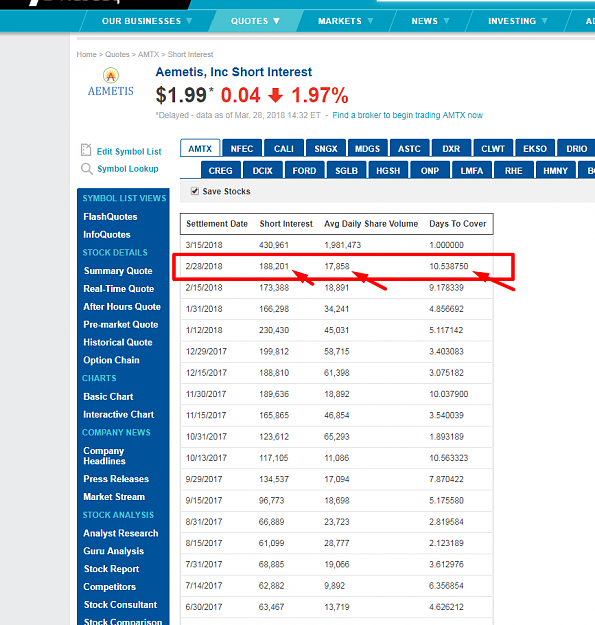Open the SNGX symbol tab
The height and width of the screenshot is (625, 595).
(x=326, y=149)
